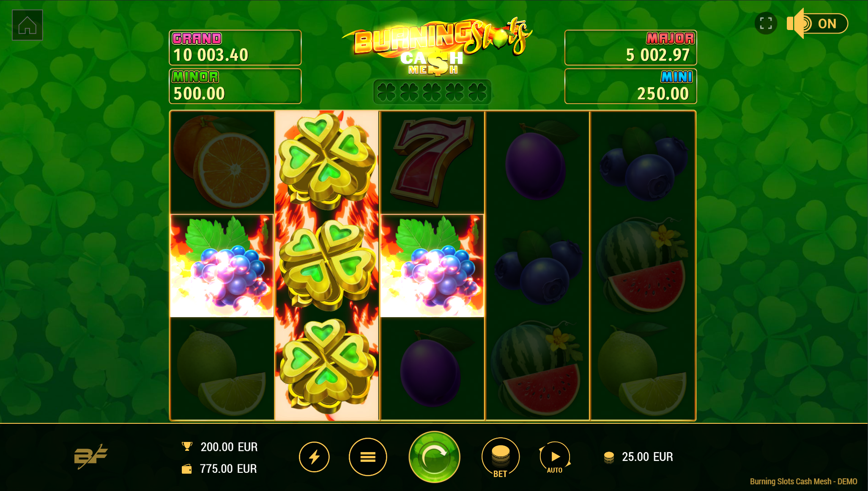Select the GRAND jackpot panel
This screenshot has width=868, height=491.
coord(235,47)
